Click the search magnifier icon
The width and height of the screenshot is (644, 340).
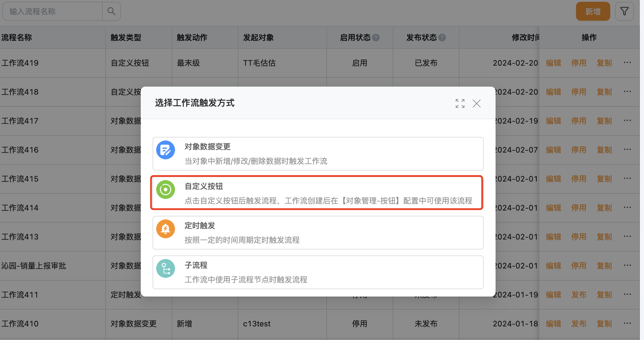[111, 11]
